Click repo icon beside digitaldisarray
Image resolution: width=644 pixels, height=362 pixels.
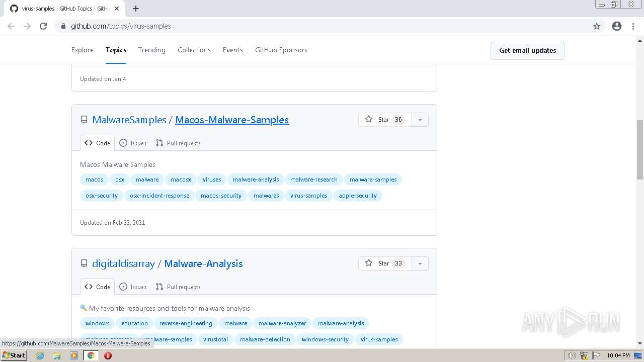84,263
